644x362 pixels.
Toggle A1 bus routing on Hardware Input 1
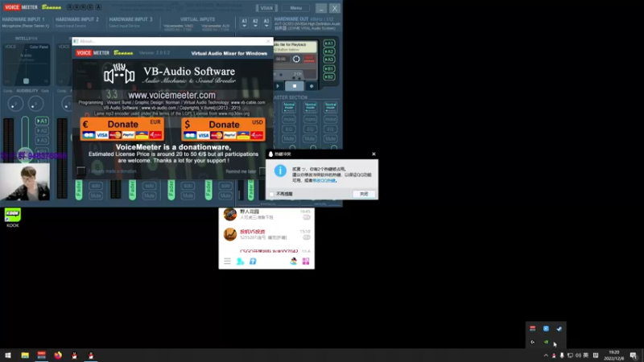tap(42, 121)
